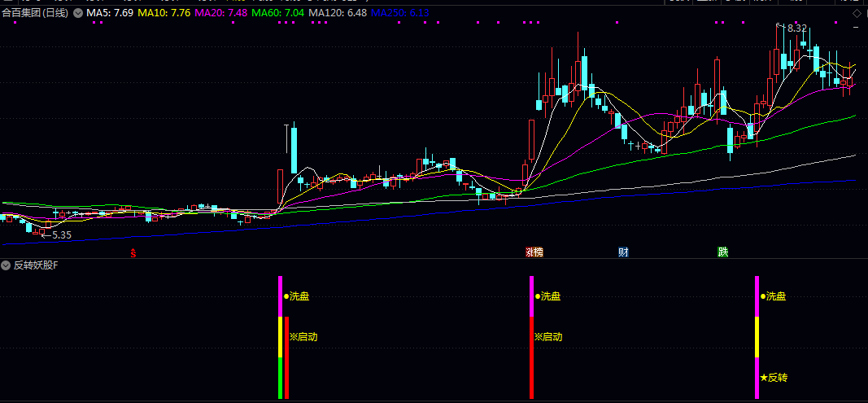
Task: Select the MA120: 6.48 label
Action: pyautogui.click(x=336, y=14)
